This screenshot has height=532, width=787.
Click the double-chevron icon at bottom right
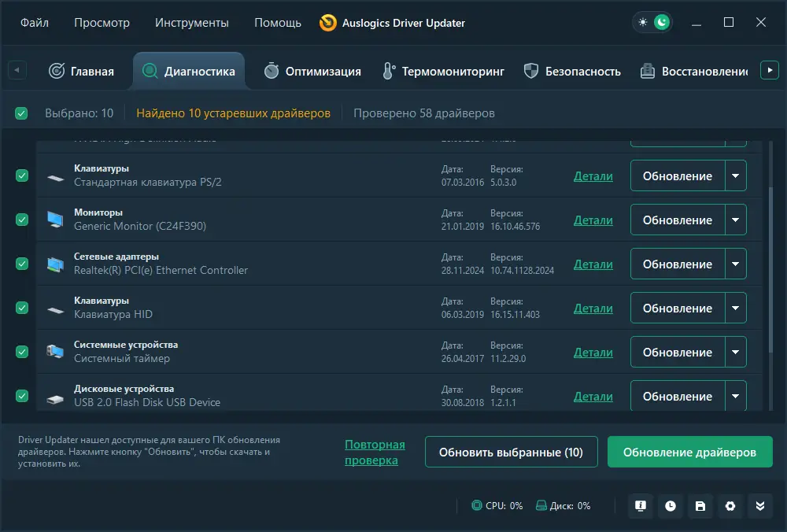[x=760, y=506]
